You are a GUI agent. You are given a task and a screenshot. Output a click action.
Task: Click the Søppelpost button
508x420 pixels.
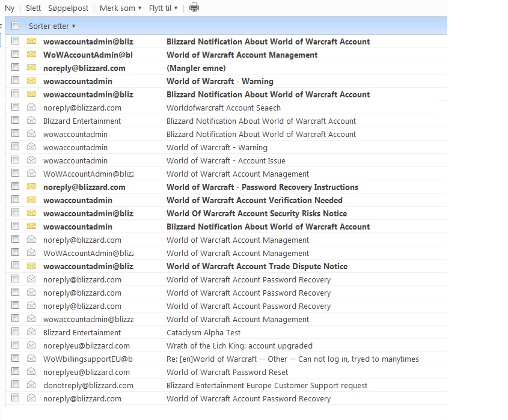tap(68, 8)
